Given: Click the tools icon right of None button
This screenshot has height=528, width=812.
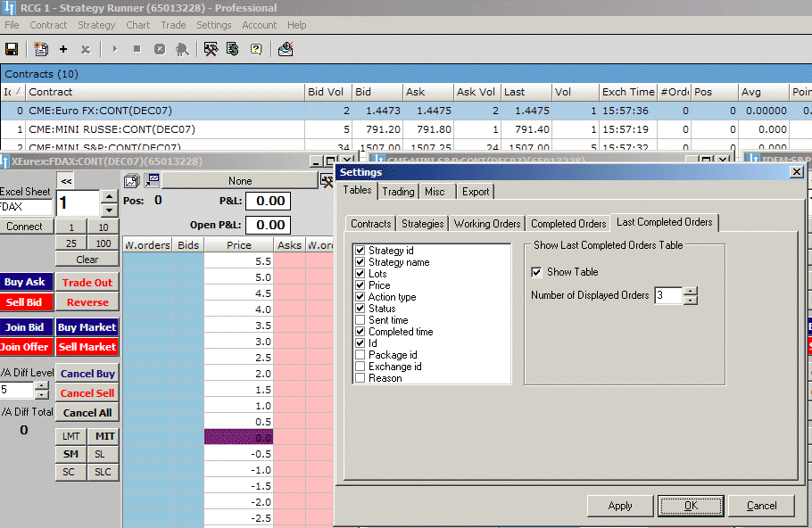Looking at the screenshot, I should pyautogui.click(x=327, y=181).
